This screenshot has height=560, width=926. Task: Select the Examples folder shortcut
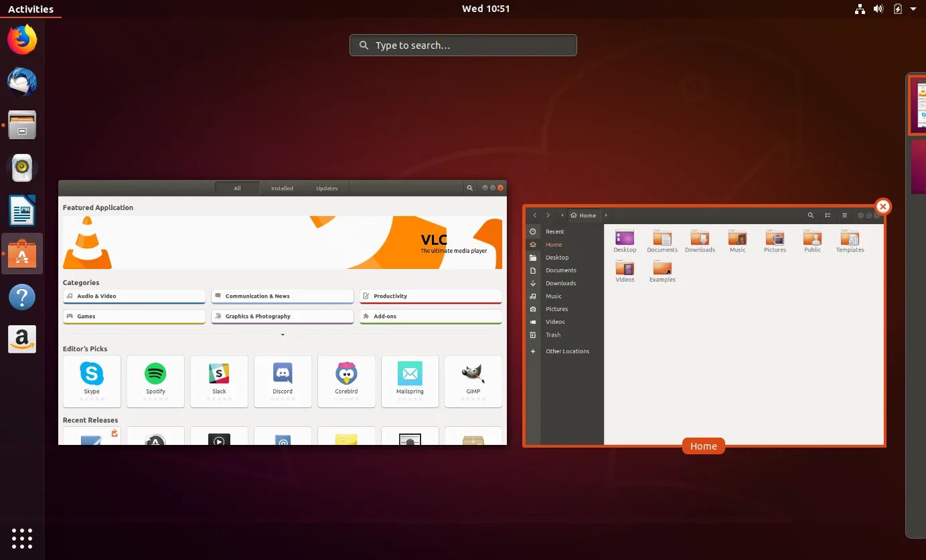click(x=662, y=271)
